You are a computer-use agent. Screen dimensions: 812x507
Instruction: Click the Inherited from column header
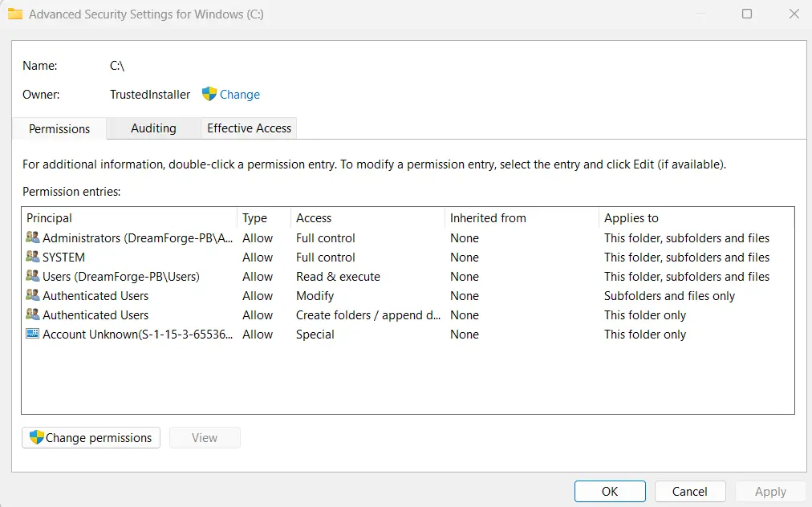488,217
